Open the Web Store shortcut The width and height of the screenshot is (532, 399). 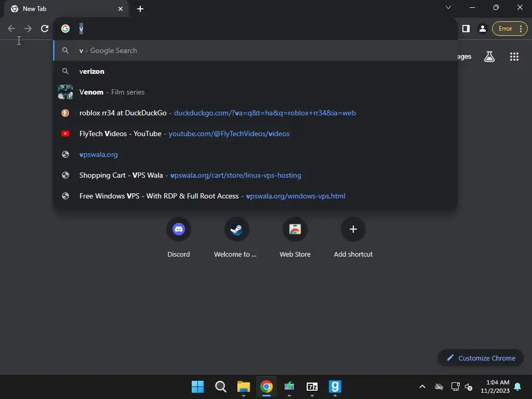295,237
